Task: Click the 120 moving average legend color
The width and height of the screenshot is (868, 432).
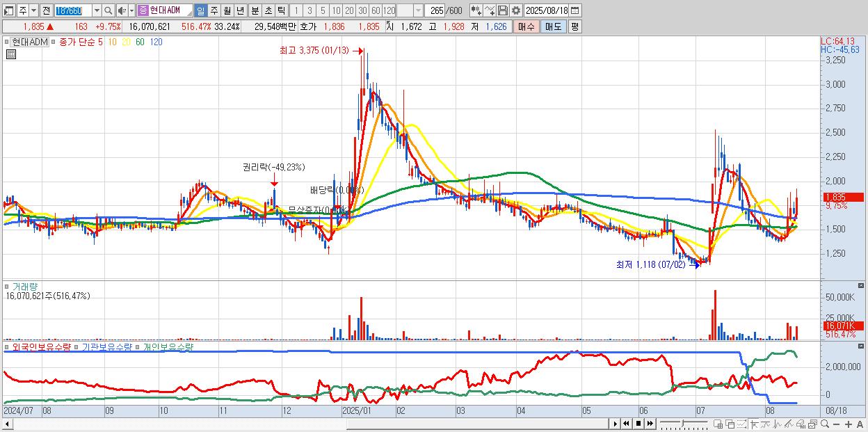Action: (x=156, y=42)
